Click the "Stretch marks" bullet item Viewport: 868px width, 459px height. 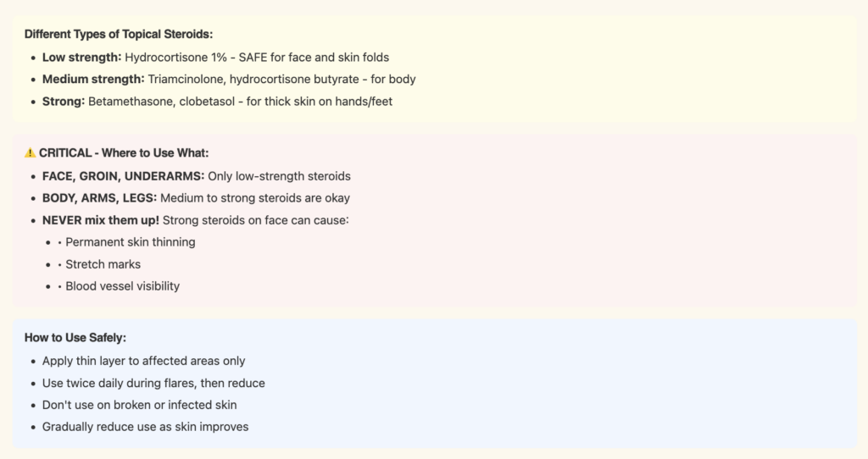pos(103,264)
